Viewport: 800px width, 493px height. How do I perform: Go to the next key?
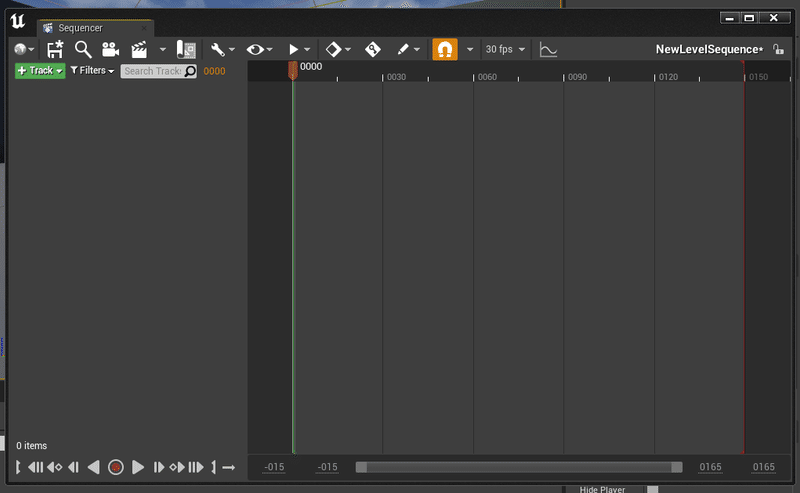click(177, 467)
